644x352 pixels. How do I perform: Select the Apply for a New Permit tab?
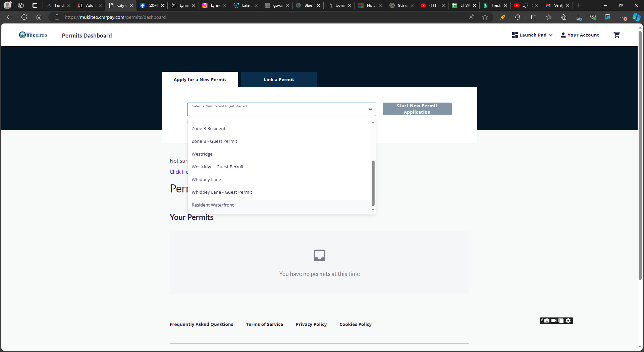200,80
